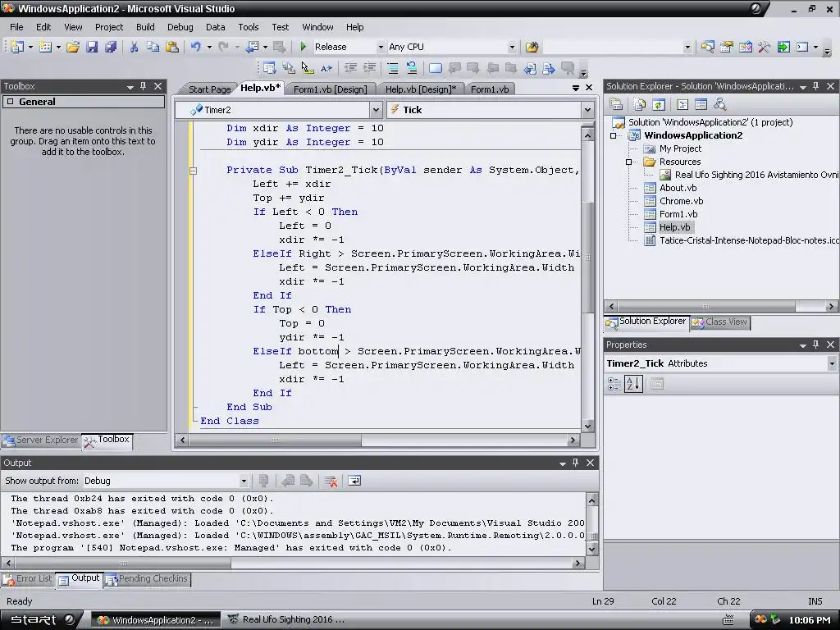This screenshot has height=630, width=840.
Task: Click Solution Explorer Properties icon
Action: pyautogui.click(x=616, y=104)
